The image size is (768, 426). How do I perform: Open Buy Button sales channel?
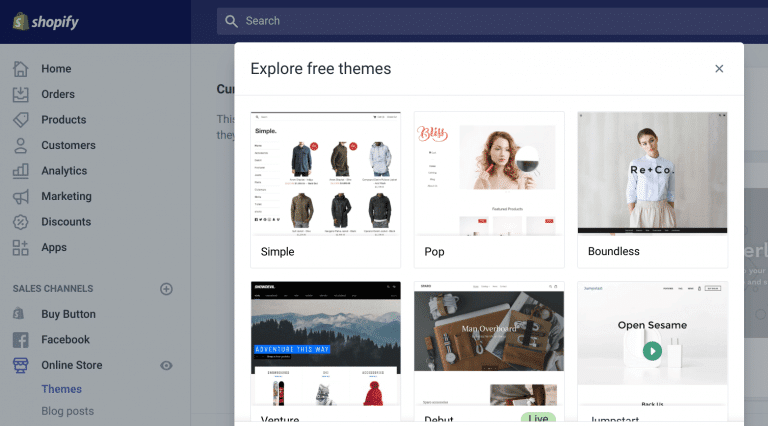69,314
